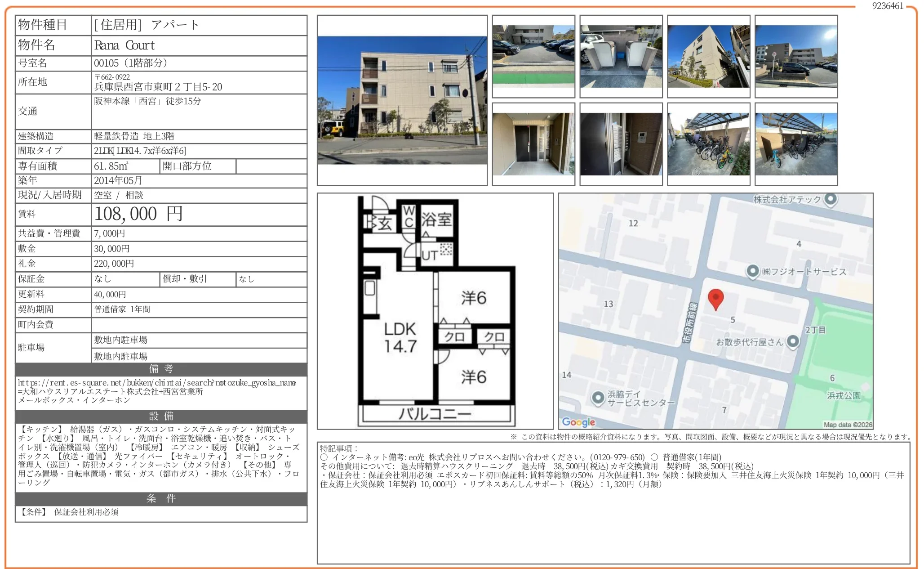The height and width of the screenshot is (569, 924).
Task: Click the 浜脇デイサービスセンター map marker
Action: coord(598,398)
